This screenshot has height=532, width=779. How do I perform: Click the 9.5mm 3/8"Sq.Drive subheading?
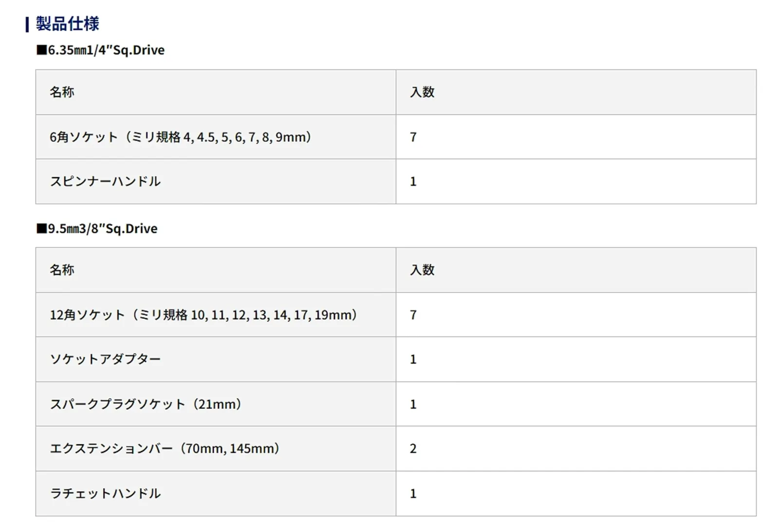pos(97,229)
